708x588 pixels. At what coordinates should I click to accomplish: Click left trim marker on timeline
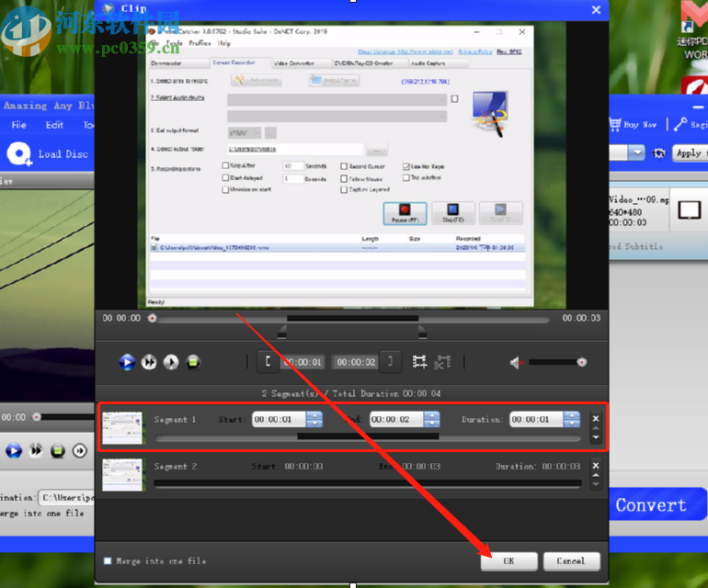coord(281,332)
